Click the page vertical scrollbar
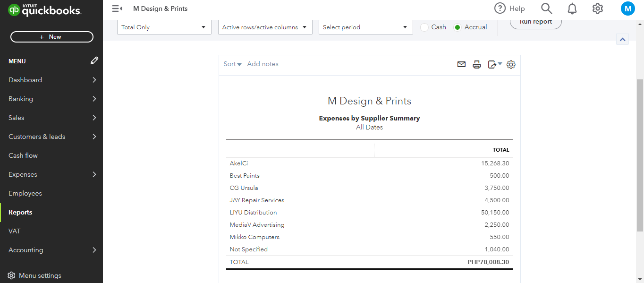Image resolution: width=644 pixels, height=283 pixels. point(640,156)
